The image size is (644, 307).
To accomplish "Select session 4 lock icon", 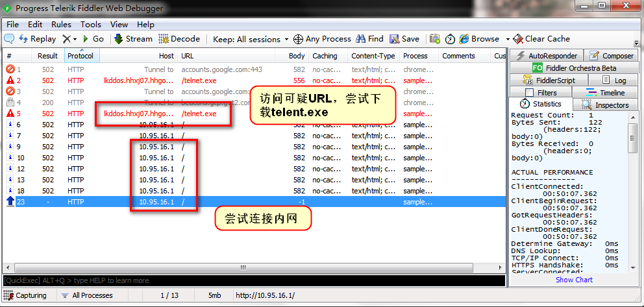I will pos(10,103).
